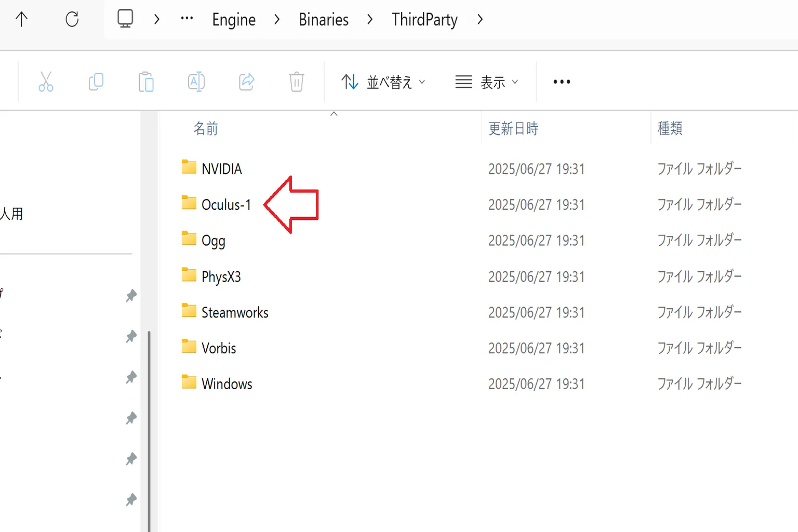Open the 表示 view dropdown

[487, 82]
